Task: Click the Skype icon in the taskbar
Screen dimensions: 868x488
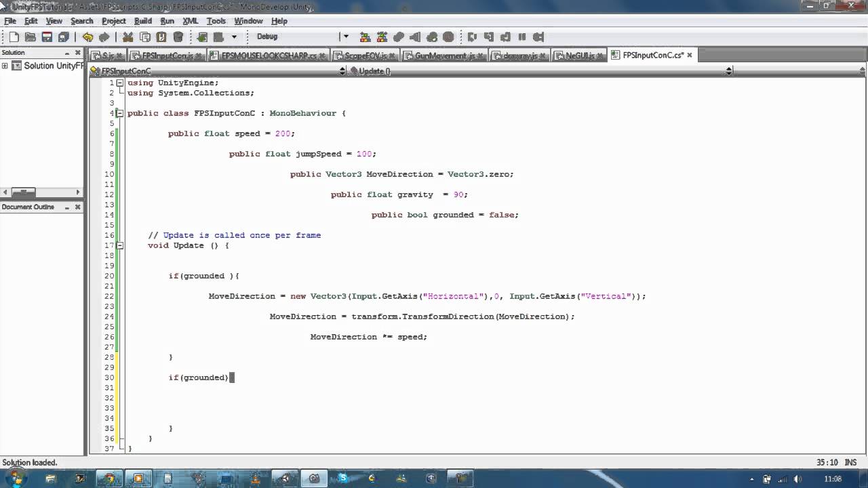Action: [x=343, y=479]
